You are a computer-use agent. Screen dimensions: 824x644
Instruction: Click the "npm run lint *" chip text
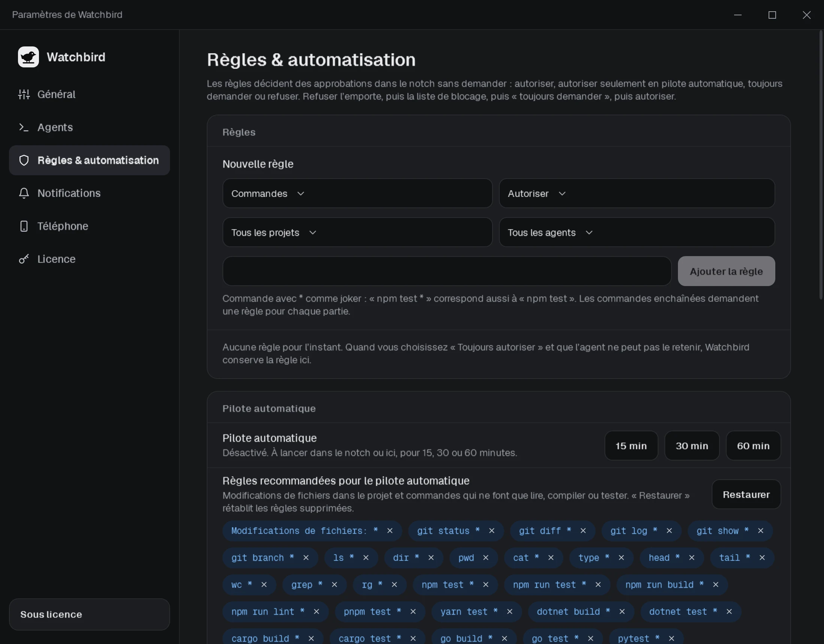pyautogui.click(x=268, y=611)
